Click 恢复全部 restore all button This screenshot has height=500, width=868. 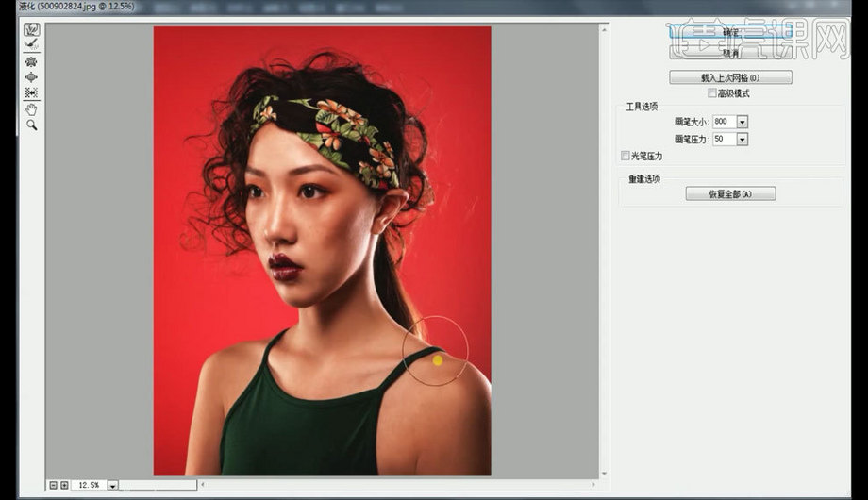pos(730,193)
